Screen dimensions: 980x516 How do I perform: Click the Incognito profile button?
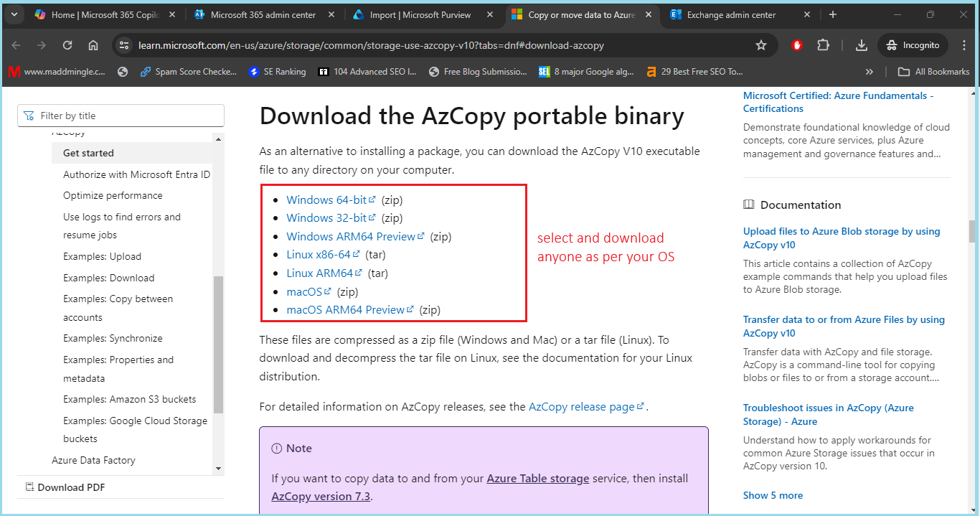(913, 45)
